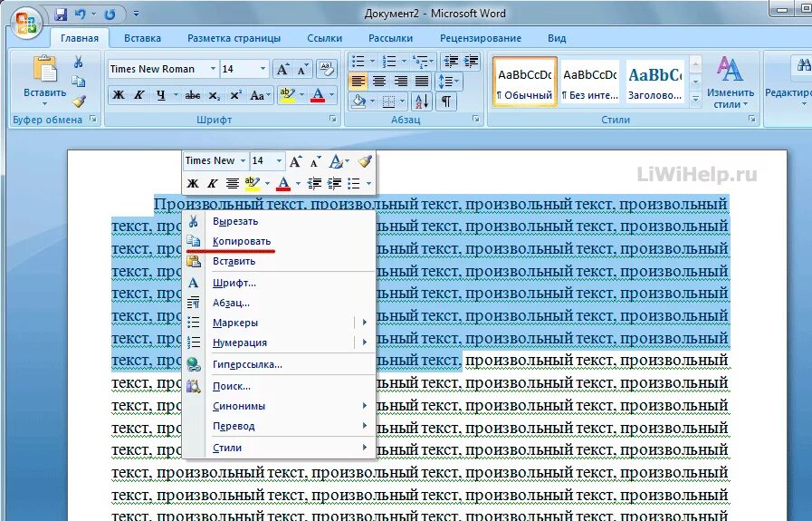
Task: Open Line Spacing dropdown
Action: pos(448,82)
